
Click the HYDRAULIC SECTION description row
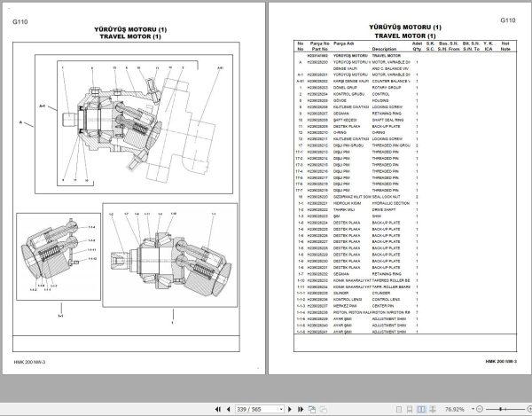[x=391, y=203]
